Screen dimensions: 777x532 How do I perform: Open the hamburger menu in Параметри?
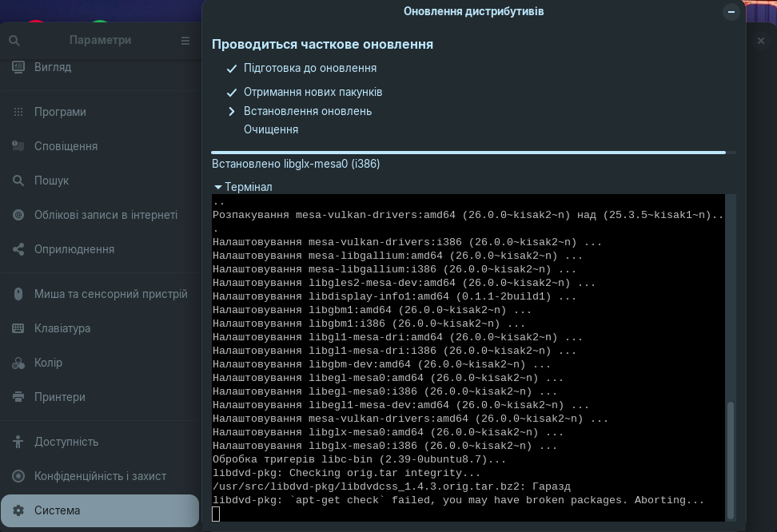(185, 41)
